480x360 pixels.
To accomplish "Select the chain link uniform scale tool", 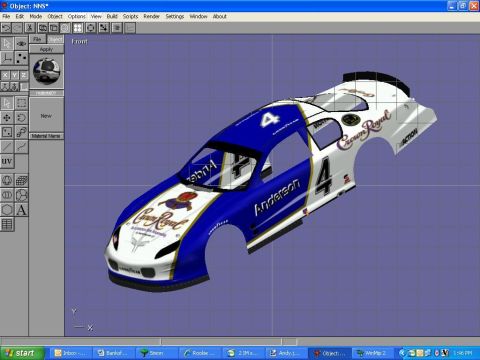I will point(21,132).
